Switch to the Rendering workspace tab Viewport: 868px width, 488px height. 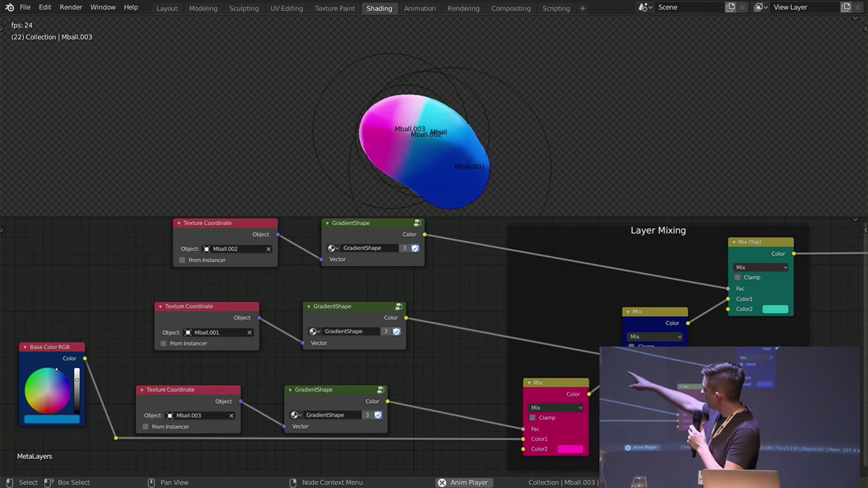[x=463, y=8]
